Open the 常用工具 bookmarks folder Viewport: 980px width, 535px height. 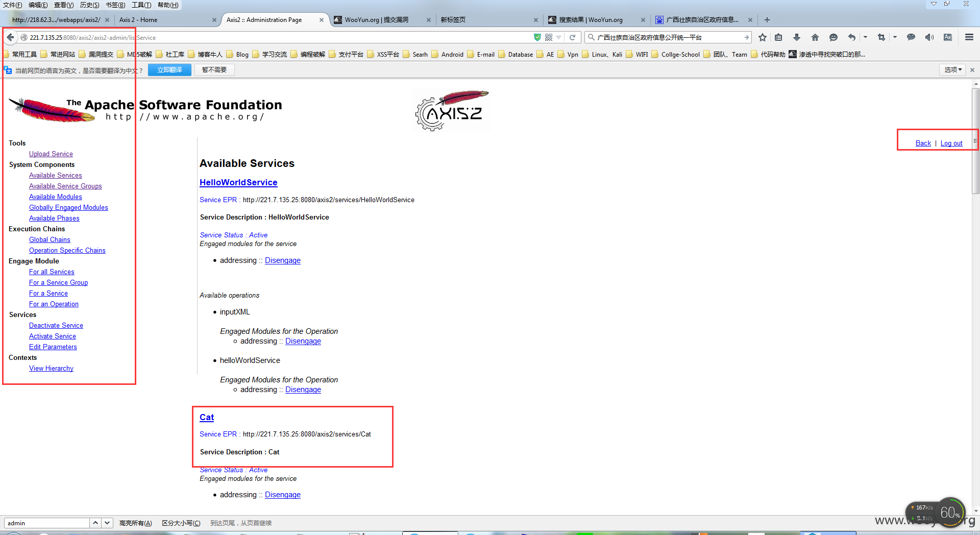pos(20,54)
